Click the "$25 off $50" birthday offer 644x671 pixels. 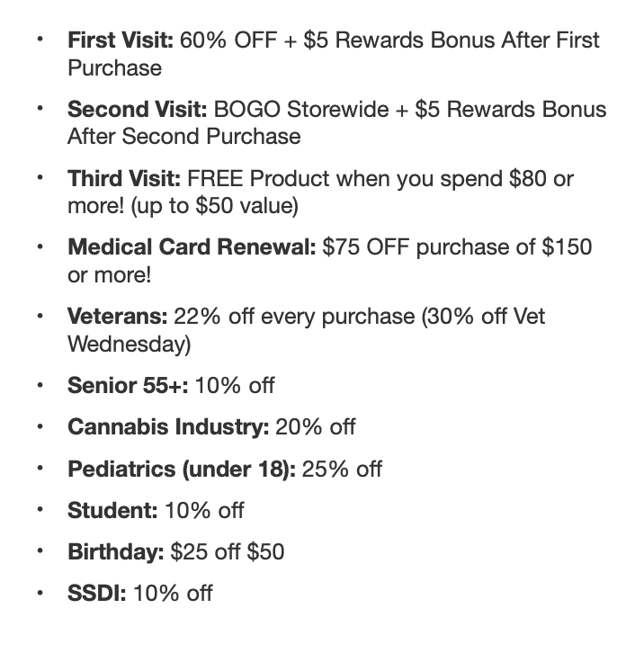tap(228, 551)
